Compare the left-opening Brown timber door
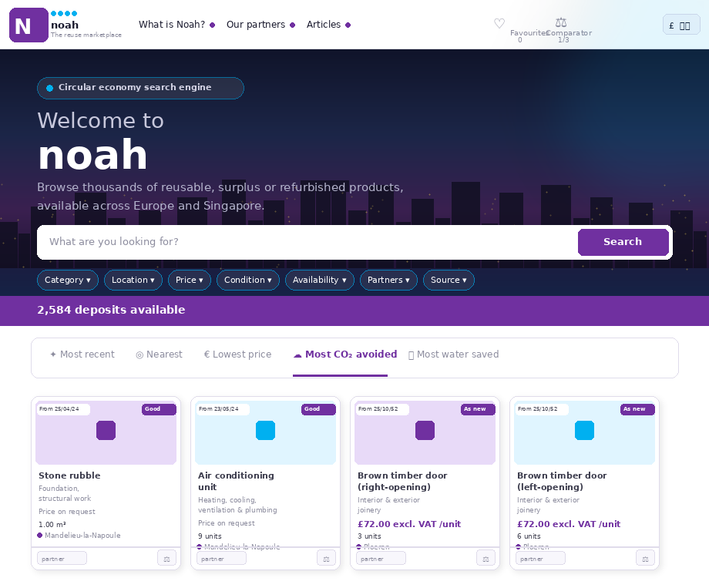709x588 pixels. 645,558
